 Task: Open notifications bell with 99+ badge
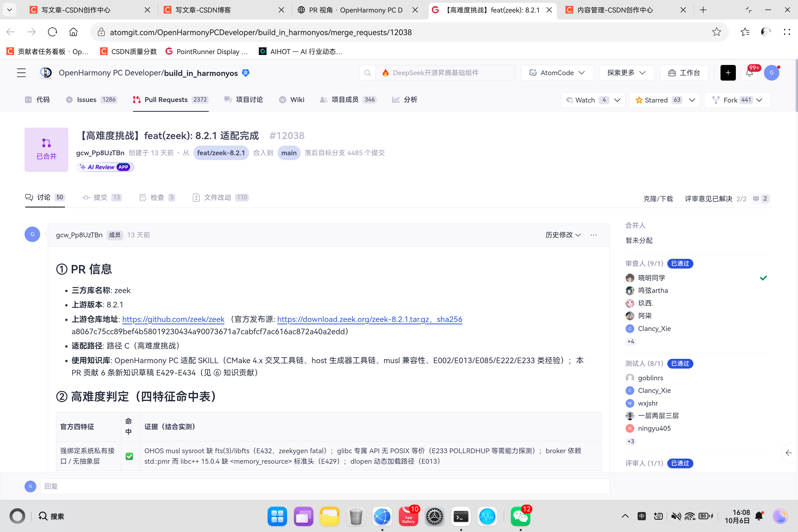click(749, 73)
